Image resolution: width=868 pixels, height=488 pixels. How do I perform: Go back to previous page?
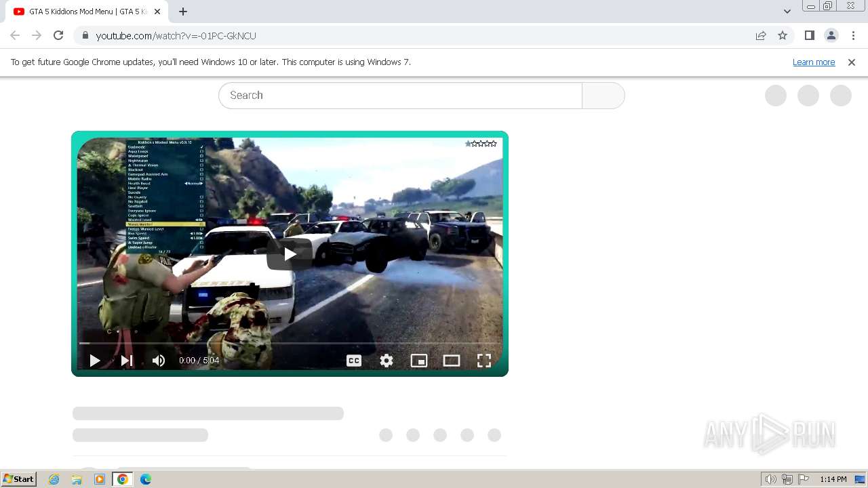pos(15,35)
